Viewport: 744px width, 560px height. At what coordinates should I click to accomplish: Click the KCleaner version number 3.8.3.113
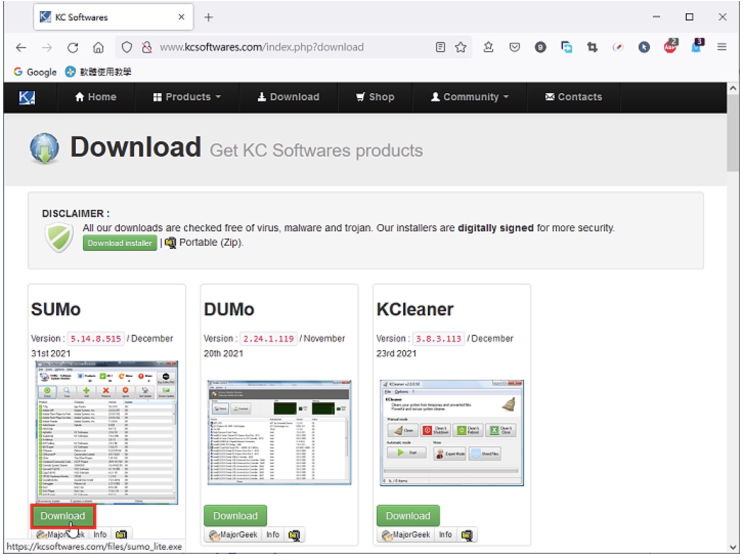point(439,339)
